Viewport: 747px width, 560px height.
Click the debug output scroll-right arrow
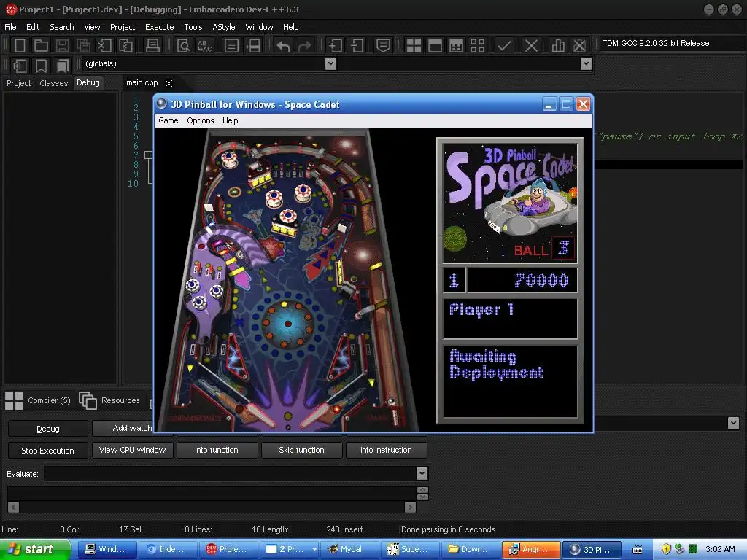point(410,507)
